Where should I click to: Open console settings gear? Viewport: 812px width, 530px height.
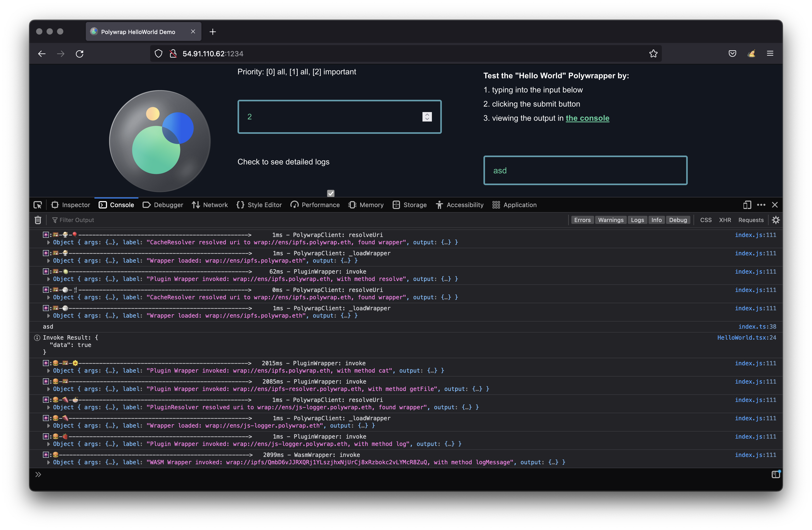pyautogui.click(x=775, y=220)
